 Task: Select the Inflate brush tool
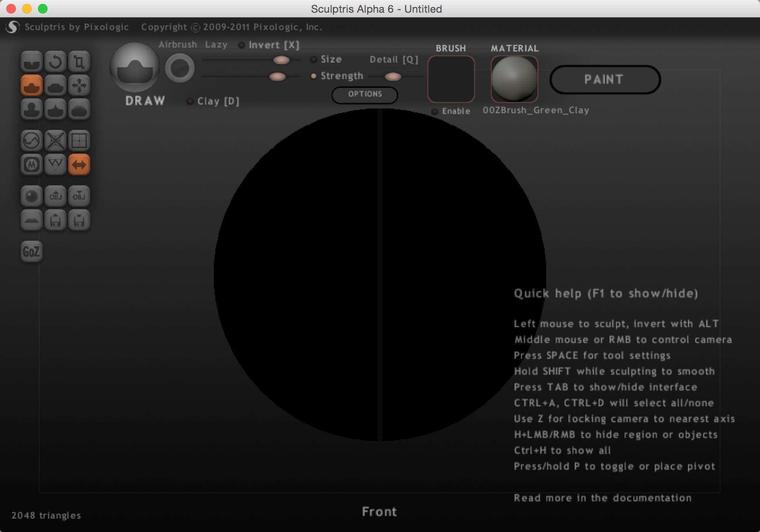click(x=32, y=109)
